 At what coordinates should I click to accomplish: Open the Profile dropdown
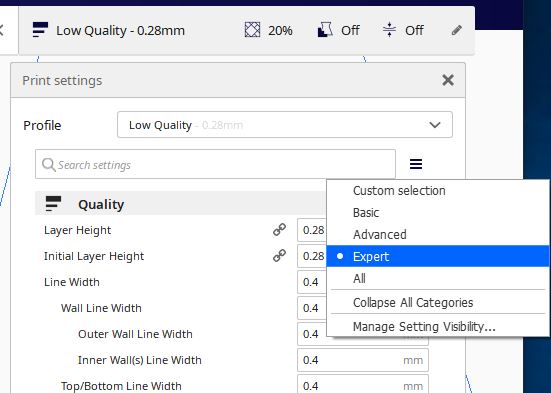pyautogui.click(x=285, y=125)
